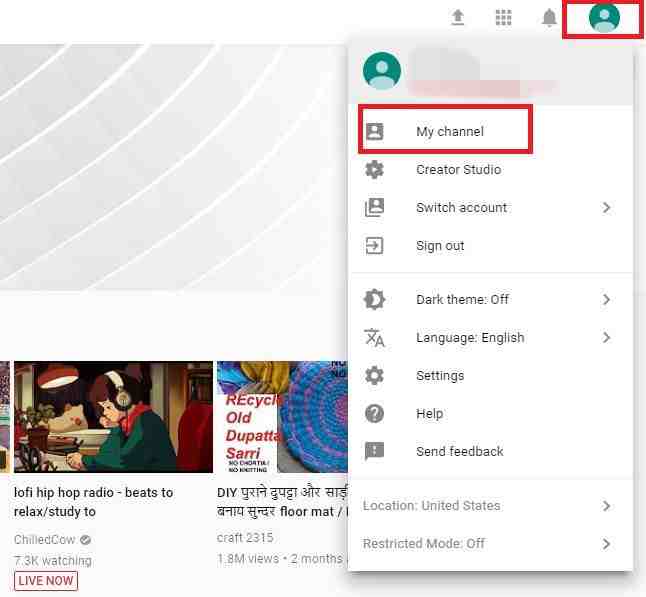The image size is (646, 597).
Task: Expand the Language: English chevron arrow
Action: 606,338
